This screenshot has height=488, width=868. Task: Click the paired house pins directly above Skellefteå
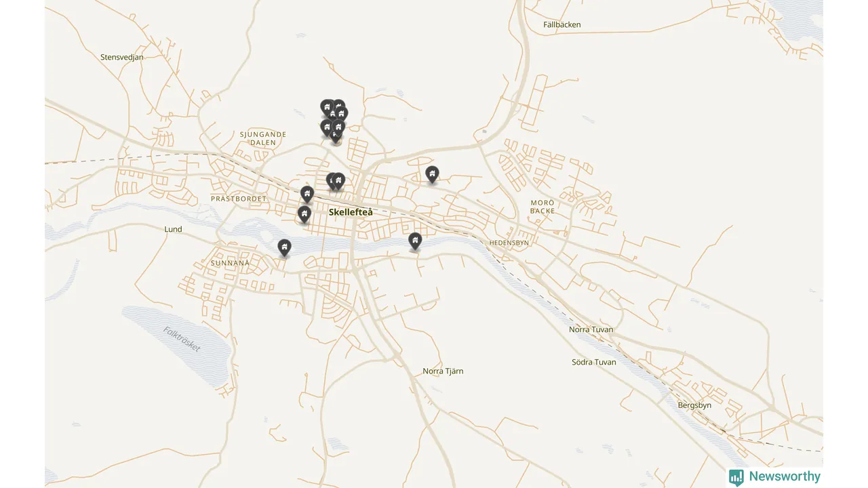336,181
